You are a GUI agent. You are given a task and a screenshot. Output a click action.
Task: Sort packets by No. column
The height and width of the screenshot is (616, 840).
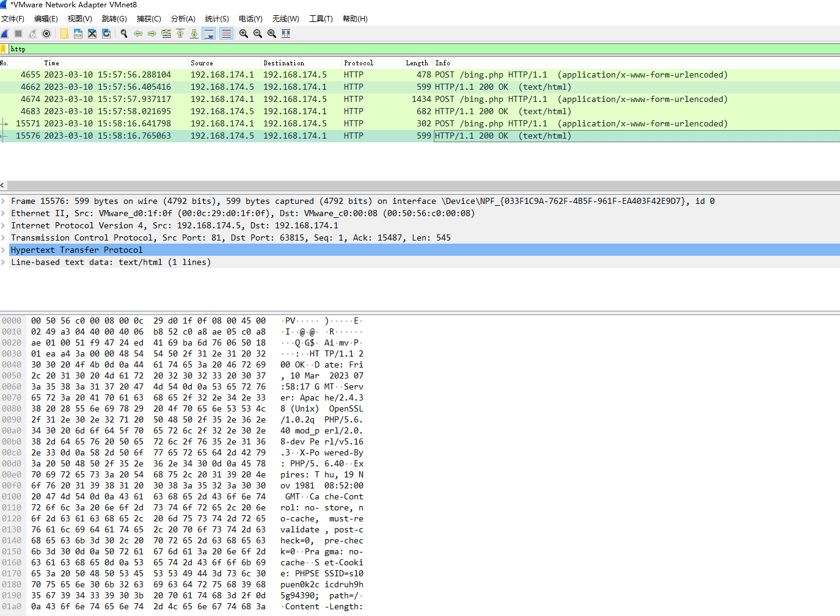pyautogui.click(x=21, y=63)
